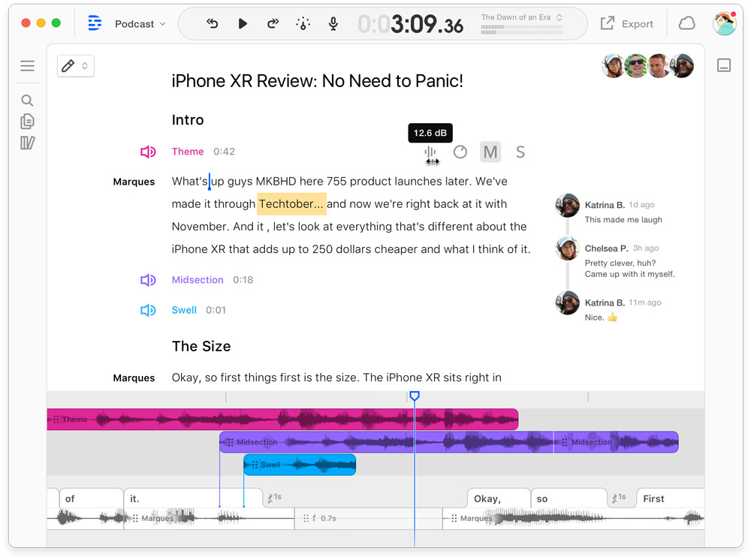
Task: Click the cloud sync icon
Action: [x=686, y=24]
